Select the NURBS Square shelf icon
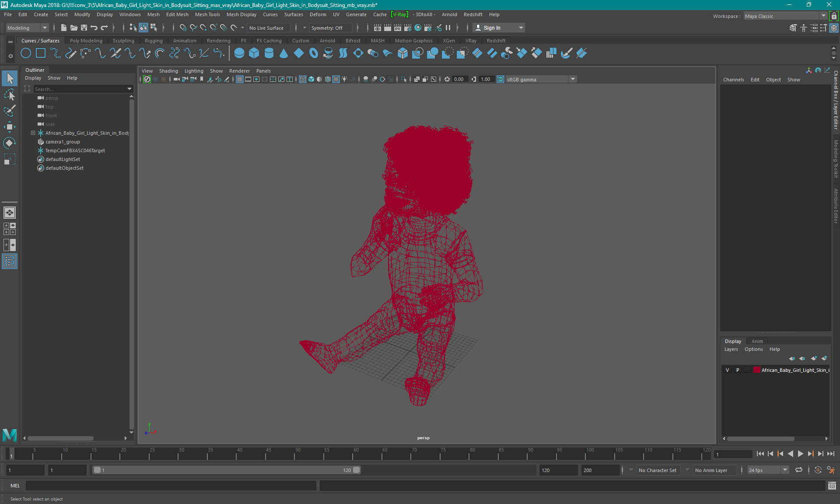840x504 pixels. point(41,53)
